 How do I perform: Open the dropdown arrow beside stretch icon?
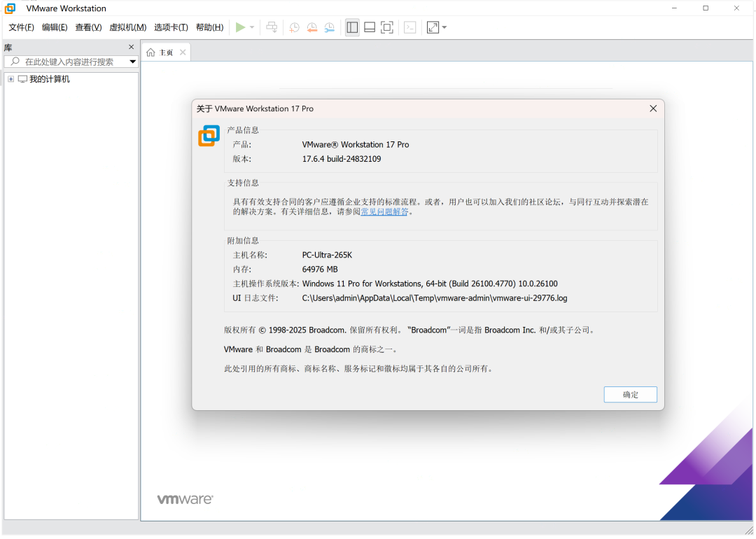pos(444,27)
